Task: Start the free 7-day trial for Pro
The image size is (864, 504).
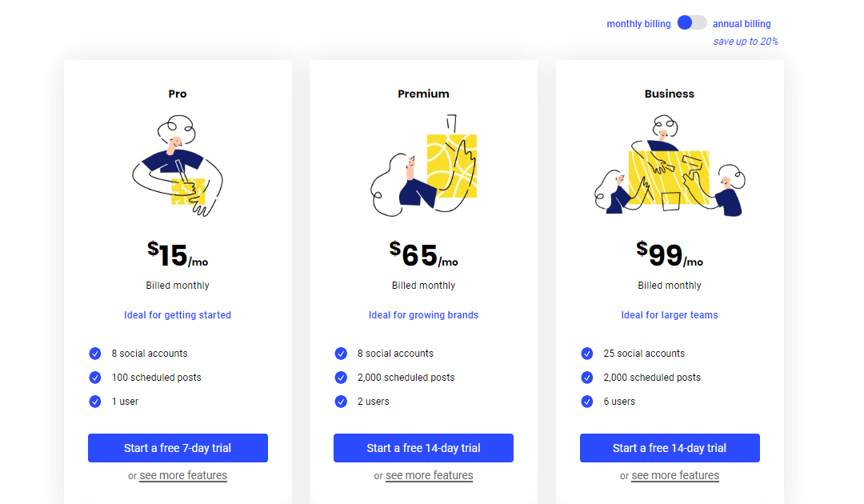Action: click(x=178, y=448)
